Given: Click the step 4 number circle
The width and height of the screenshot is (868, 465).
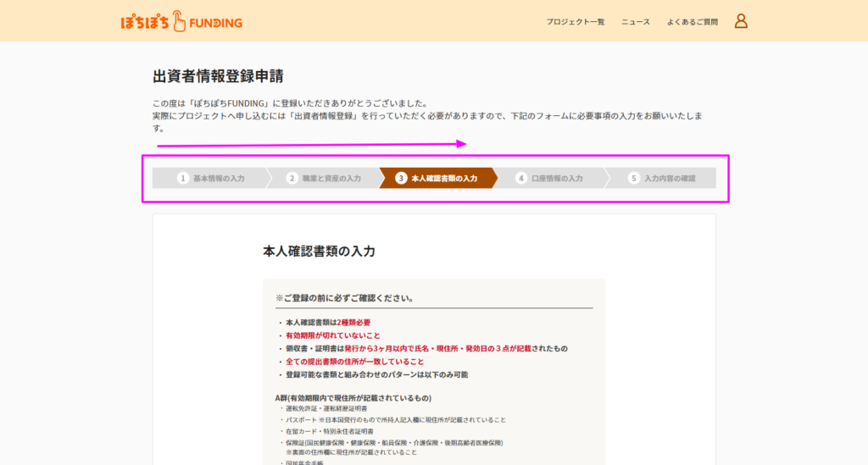Looking at the screenshot, I should click(x=522, y=179).
